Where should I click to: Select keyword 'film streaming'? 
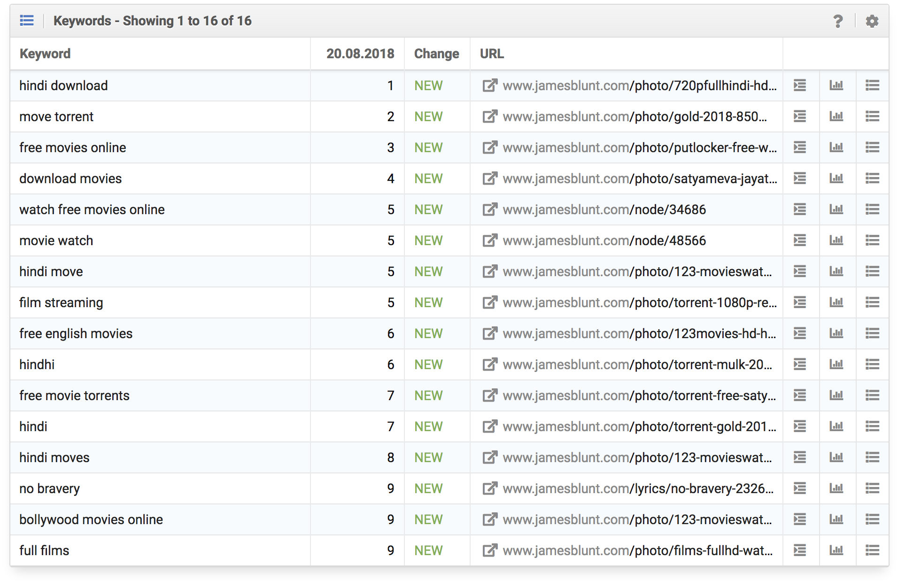coord(61,302)
